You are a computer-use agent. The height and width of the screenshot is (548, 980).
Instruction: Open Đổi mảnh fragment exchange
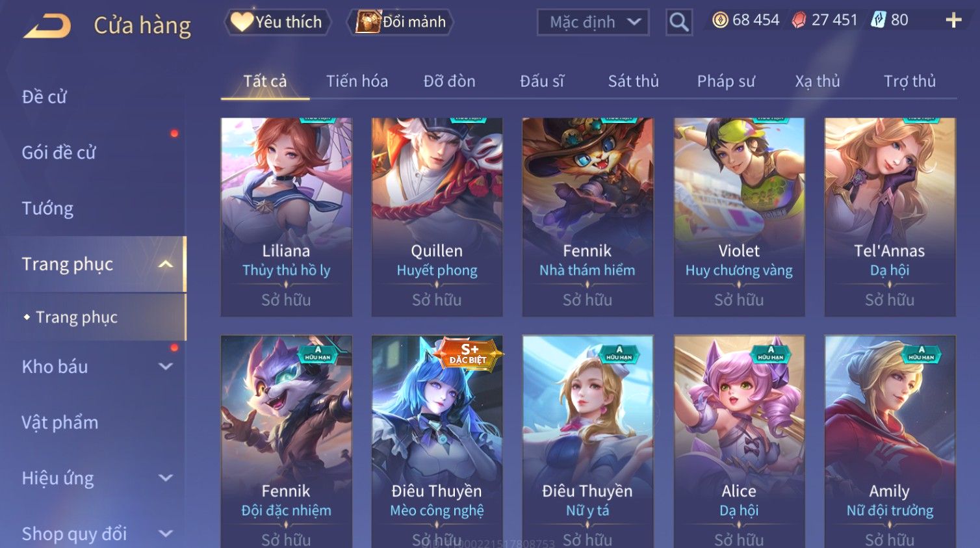point(401,22)
